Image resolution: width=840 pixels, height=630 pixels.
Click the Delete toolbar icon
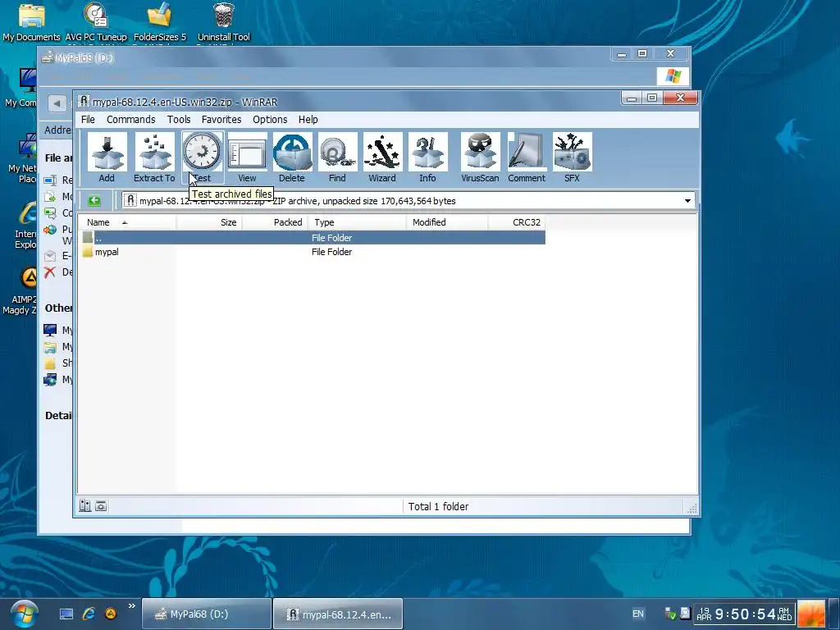[292, 157]
